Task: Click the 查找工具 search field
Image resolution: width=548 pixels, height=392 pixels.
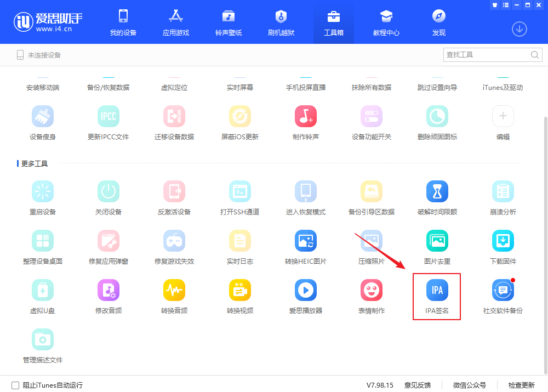Action: pyautogui.click(x=486, y=55)
